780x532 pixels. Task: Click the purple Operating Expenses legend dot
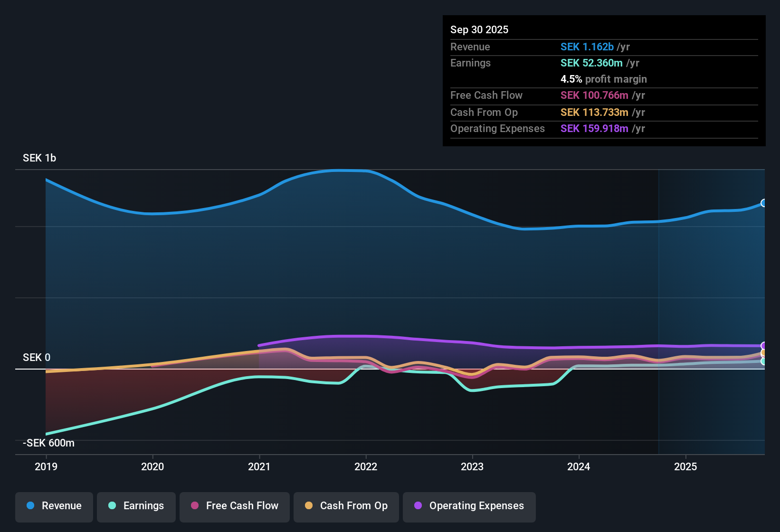[418, 505]
